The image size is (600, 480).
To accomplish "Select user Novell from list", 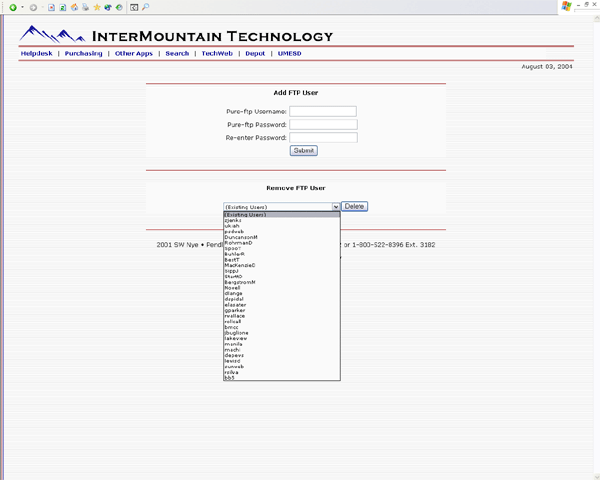I will coord(282,288).
